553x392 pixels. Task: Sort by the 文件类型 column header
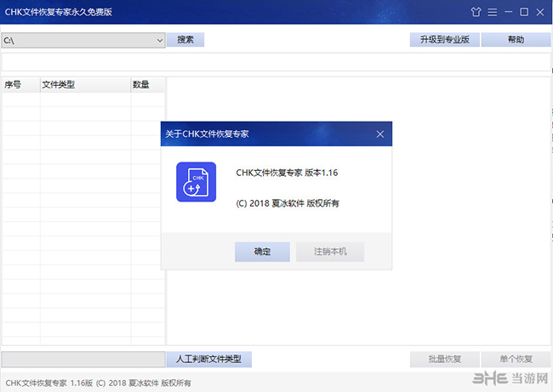(85, 84)
